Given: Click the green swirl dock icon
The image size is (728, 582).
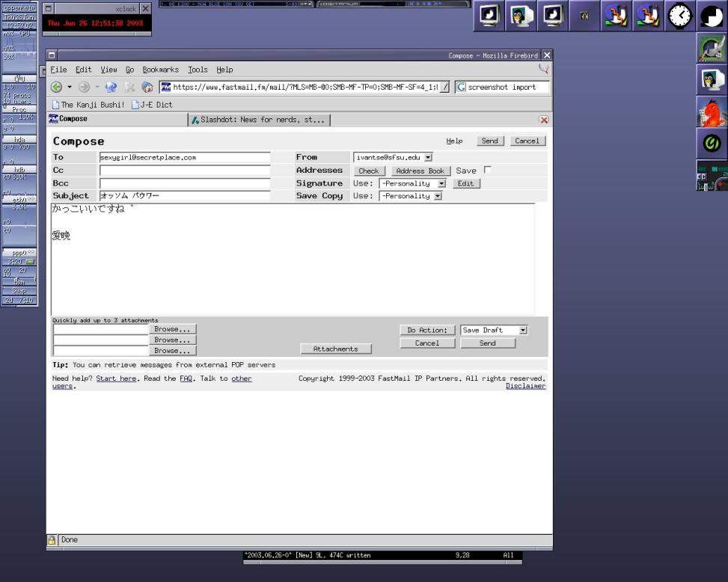Looking at the screenshot, I should coord(712,144).
